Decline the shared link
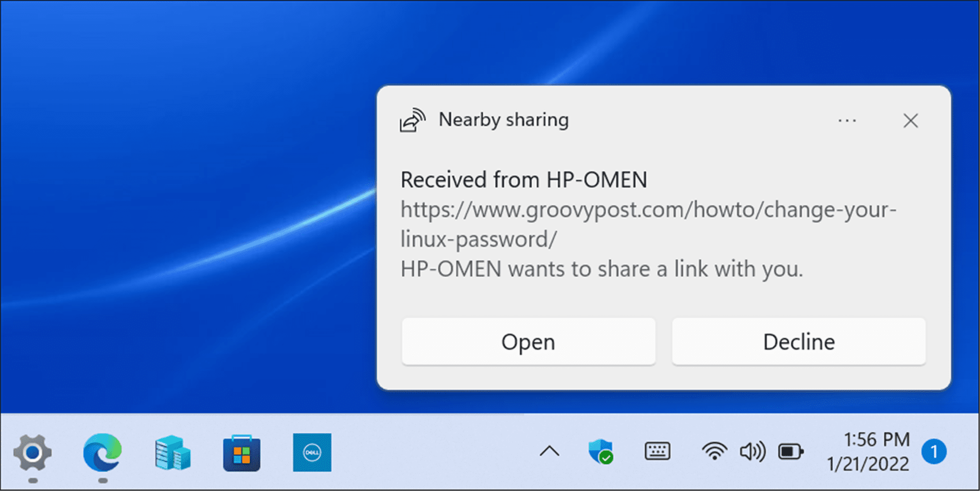The image size is (980, 491). tap(798, 341)
